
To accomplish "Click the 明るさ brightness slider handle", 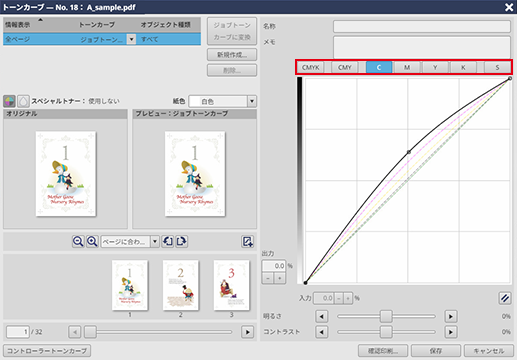I will (386, 316).
